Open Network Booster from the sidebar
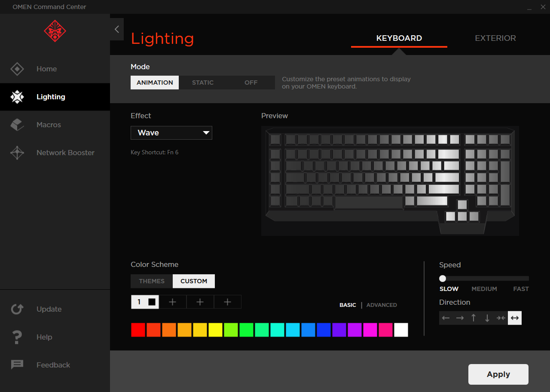550x392 pixels. click(x=55, y=153)
